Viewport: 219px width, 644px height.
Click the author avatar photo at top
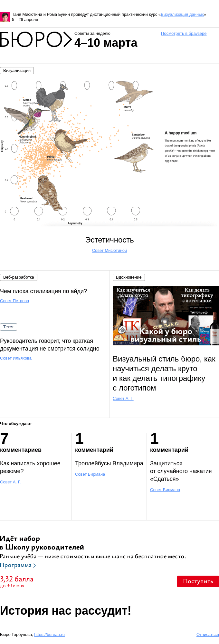pos(5,17)
